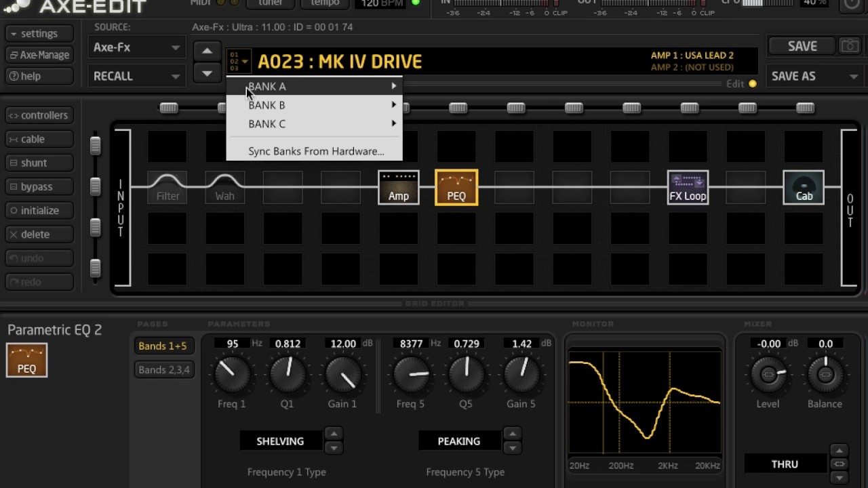Image resolution: width=868 pixels, height=488 pixels.
Task: Select the Cab block in grid
Action: [804, 187]
